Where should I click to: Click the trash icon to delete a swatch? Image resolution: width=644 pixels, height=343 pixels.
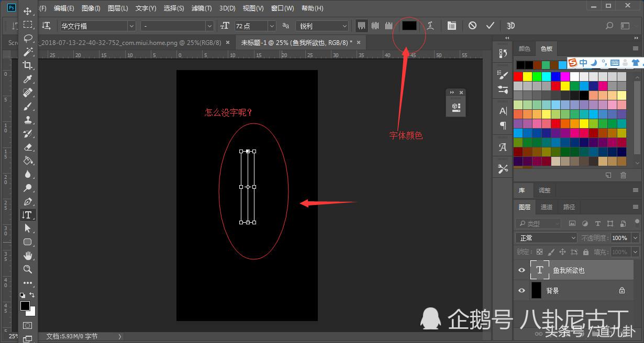tap(623, 175)
